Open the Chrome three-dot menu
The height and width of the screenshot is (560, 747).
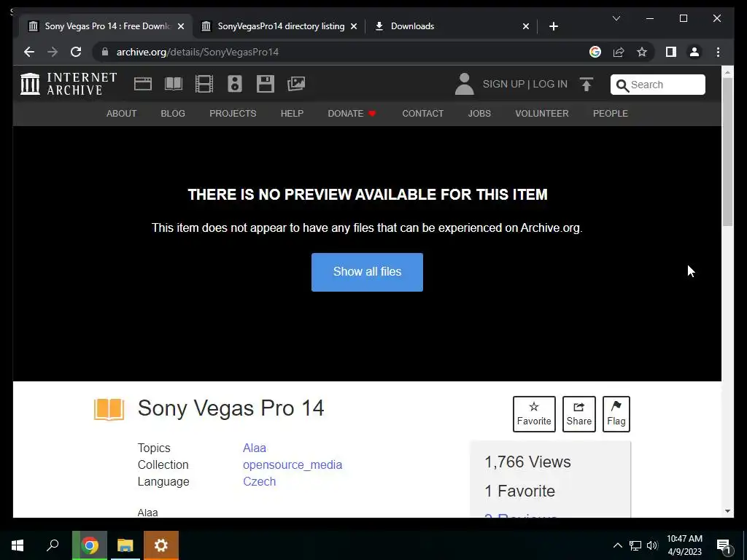[x=718, y=52]
